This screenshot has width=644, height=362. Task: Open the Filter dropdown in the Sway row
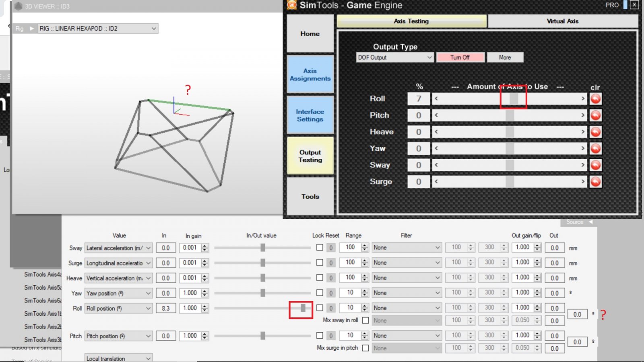pos(407,248)
